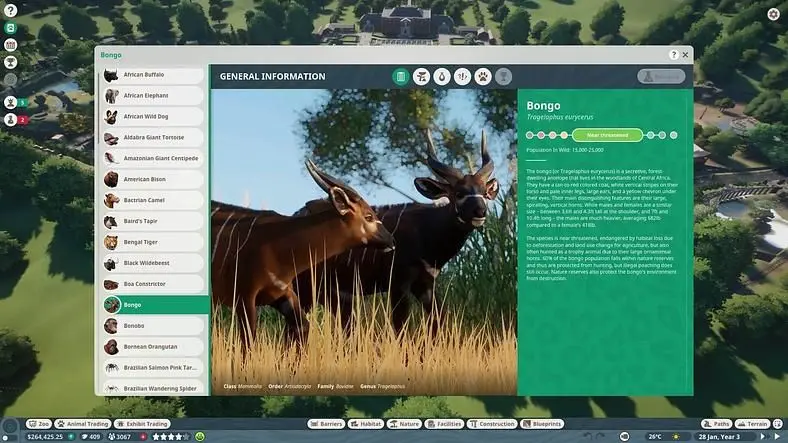Click the zoo star rating
The height and width of the screenshot is (443, 788).
[x=171, y=436]
